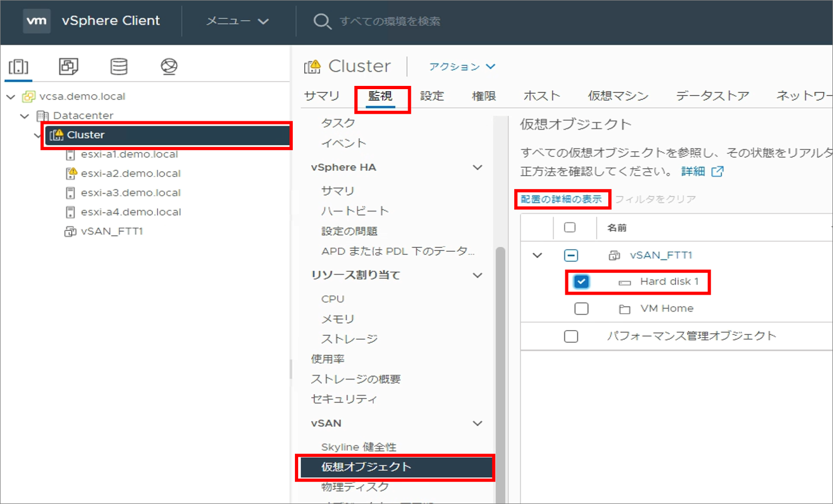Switch to the 設定 tab
Image resolution: width=833 pixels, height=504 pixels.
click(432, 96)
